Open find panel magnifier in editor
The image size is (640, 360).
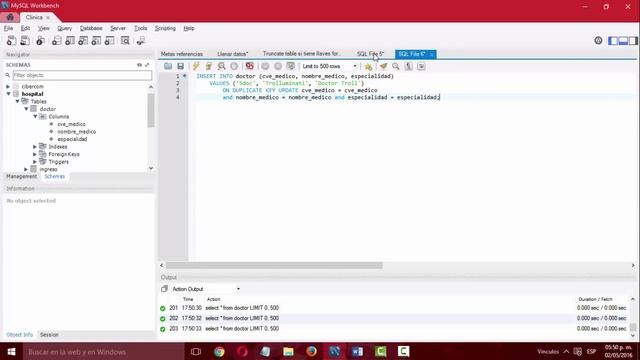[396, 66]
